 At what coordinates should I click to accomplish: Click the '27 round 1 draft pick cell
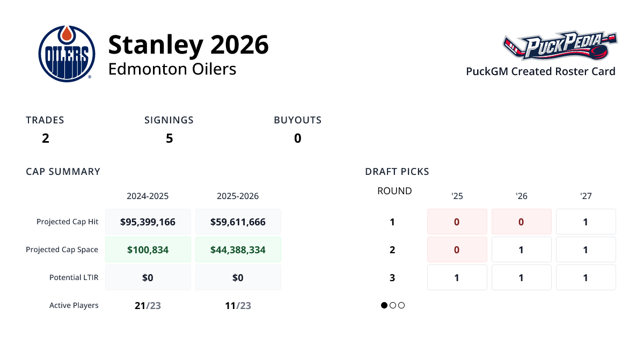(586, 222)
